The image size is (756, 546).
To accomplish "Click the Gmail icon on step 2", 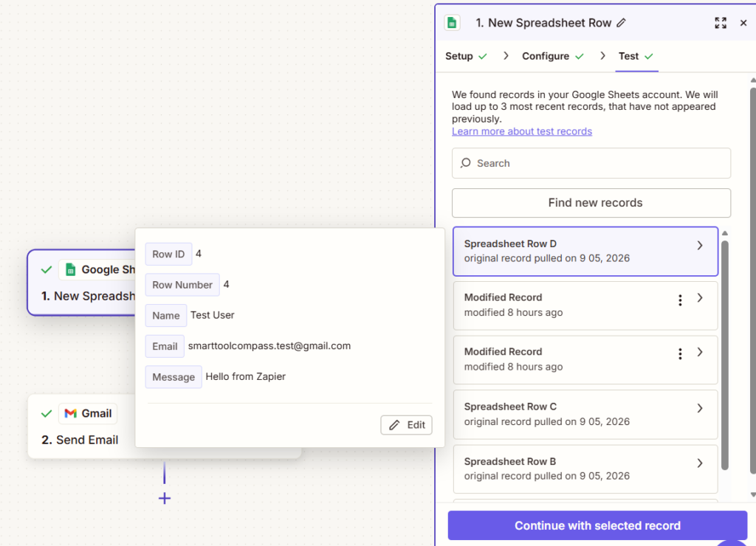I will pos(71,413).
